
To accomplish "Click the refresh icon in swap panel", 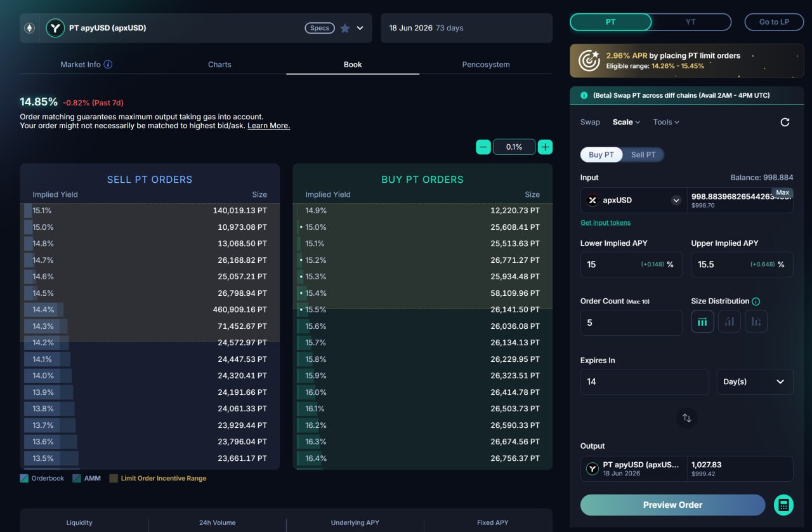I will [x=785, y=122].
